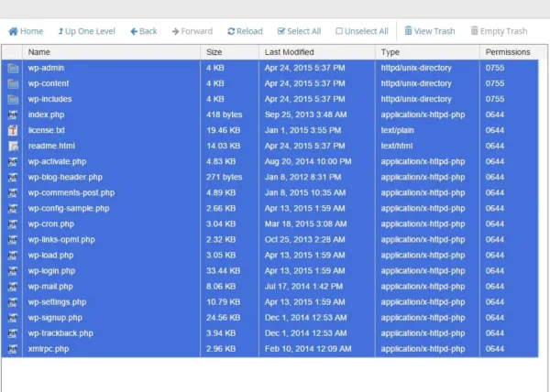This screenshot has height=392, width=550.
Task: Click Unselect All in toolbar
Action: click(x=362, y=31)
